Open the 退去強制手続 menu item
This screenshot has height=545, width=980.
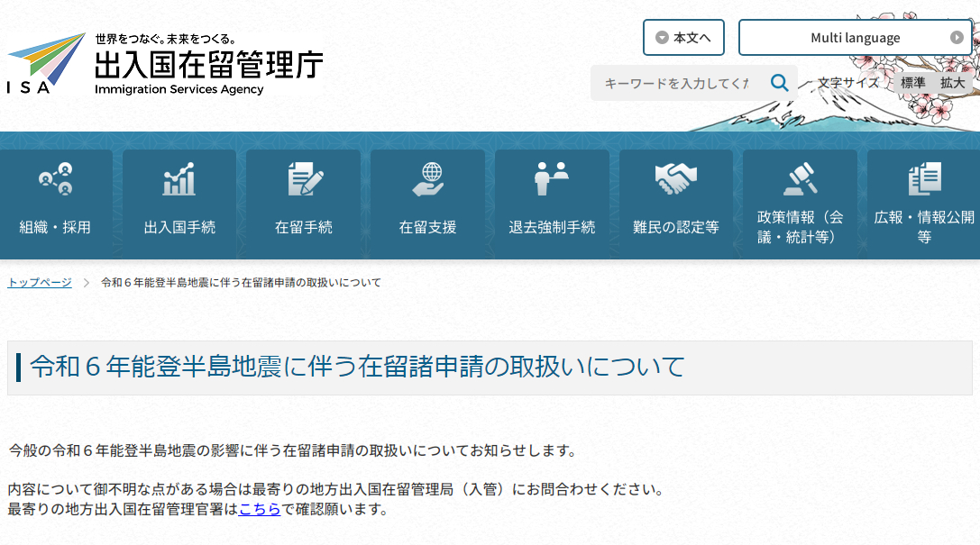coord(552,227)
